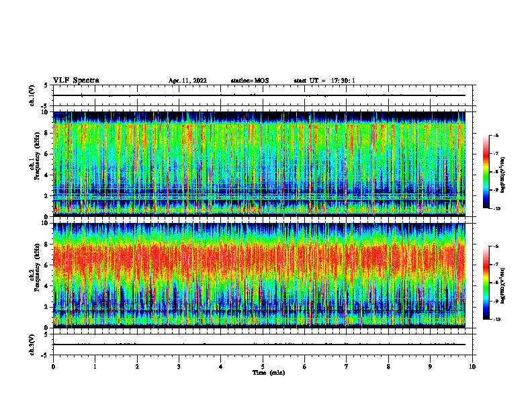This screenshot has height=411, width=532.
Task: Click the ch.1 voltage waveform trace
Action: (259, 95)
